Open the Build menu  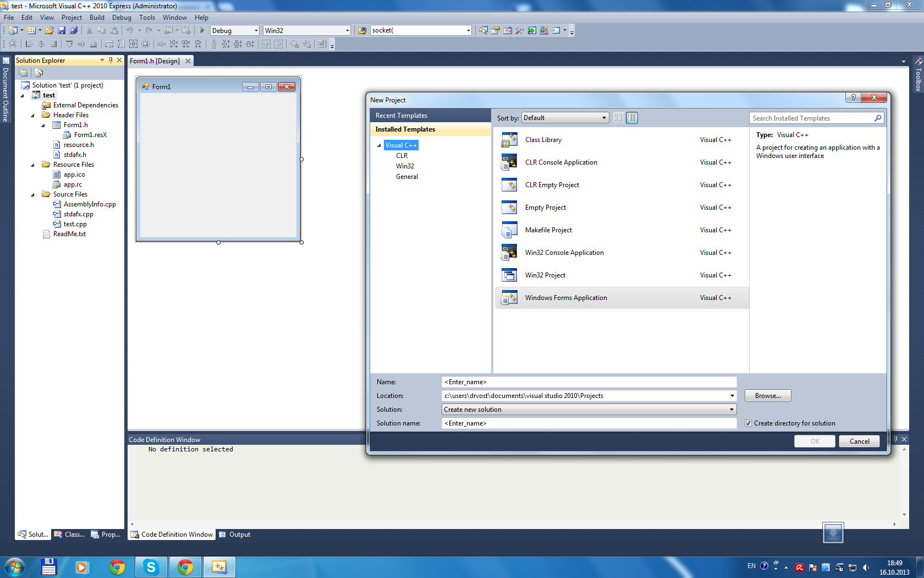[x=97, y=18]
